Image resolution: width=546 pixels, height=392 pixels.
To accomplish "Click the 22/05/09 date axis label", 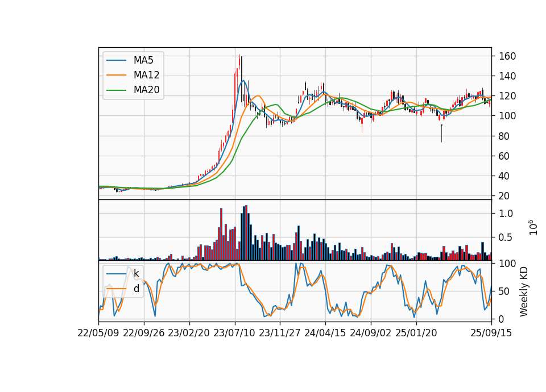I will [98, 333].
